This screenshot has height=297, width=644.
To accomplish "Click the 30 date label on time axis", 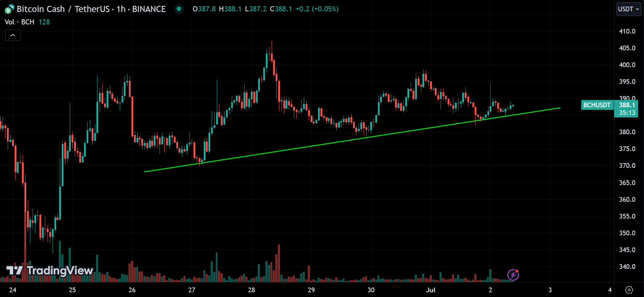I will tap(371, 290).
